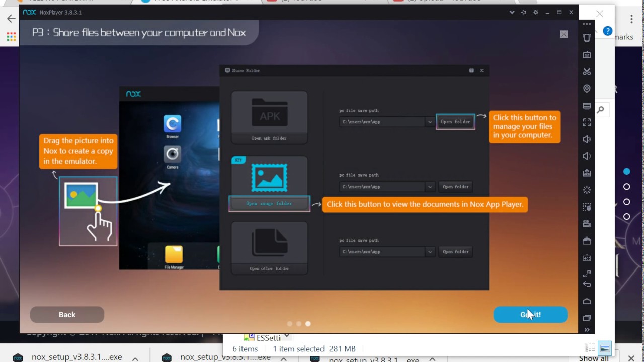Viewport: 644px width, 362px height.
Task: Open the more options dots atop Nox sidebar
Action: 587,24
